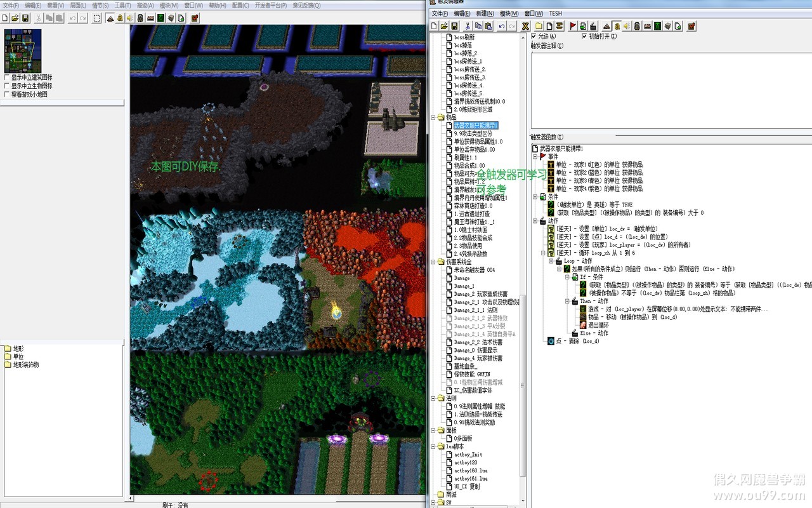Enable 显示中立建筑图标 checkbox

pyautogui.click(x=7, y=77)
